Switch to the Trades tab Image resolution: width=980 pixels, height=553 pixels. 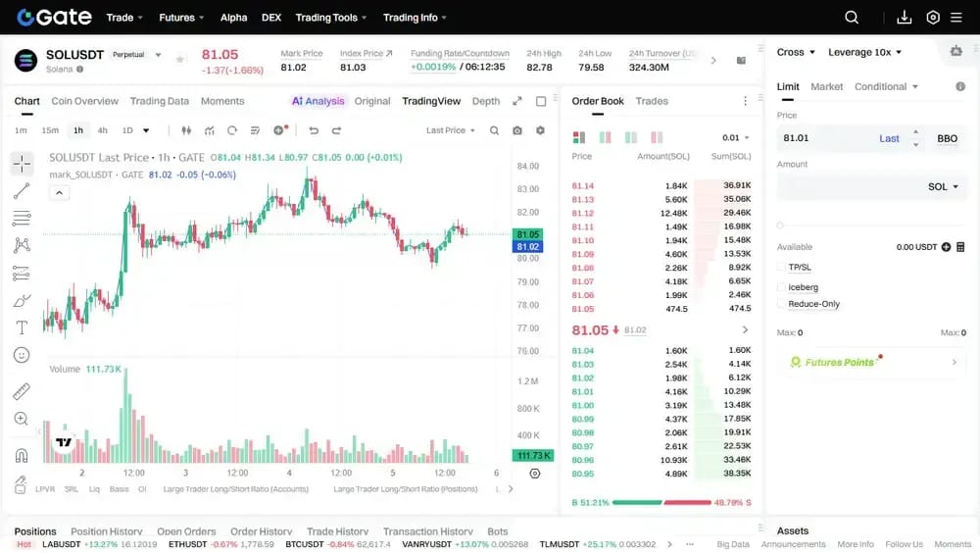point(652,101)
